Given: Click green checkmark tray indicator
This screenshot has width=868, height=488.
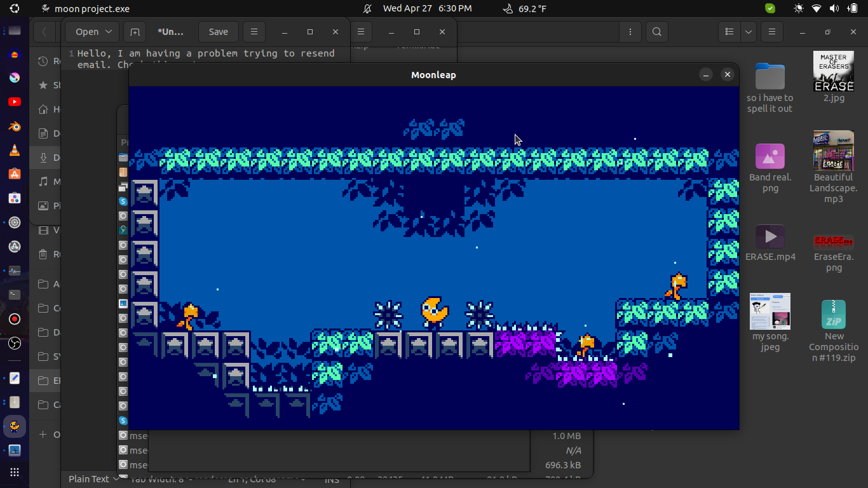Looking at the screenshot, I should click(x=770, y=9).
